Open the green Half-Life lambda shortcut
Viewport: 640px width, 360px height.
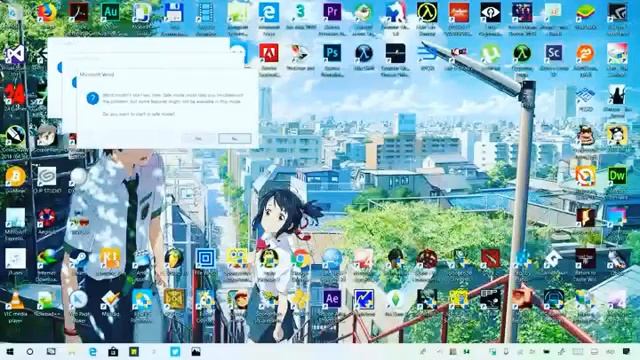point(522,53)
